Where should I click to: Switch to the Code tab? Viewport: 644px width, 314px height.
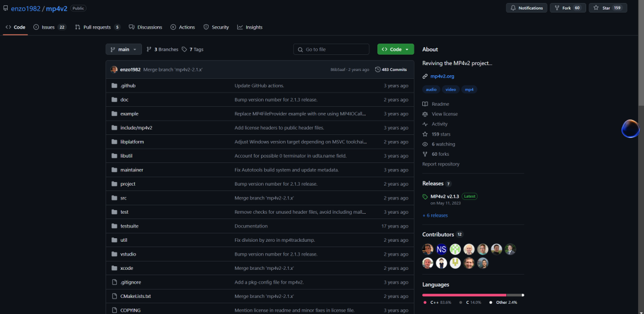coord(15,27)
